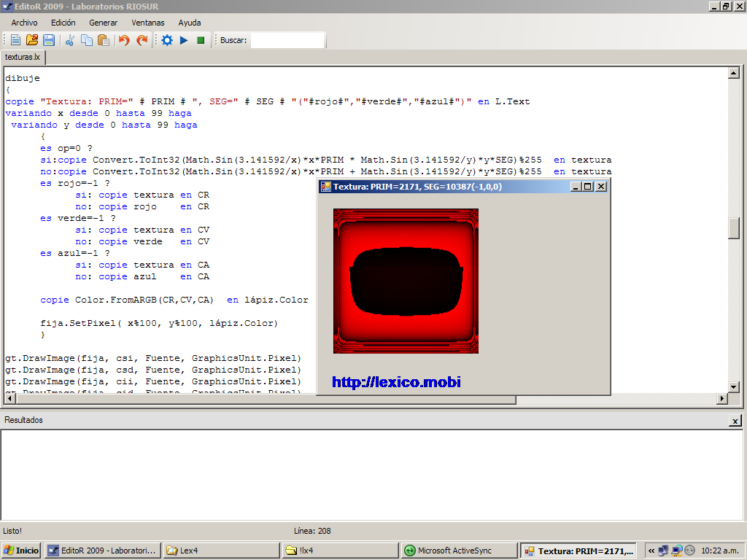Click the code editor's vertical scrollbar thumb
747x560 pixels.
734,227
